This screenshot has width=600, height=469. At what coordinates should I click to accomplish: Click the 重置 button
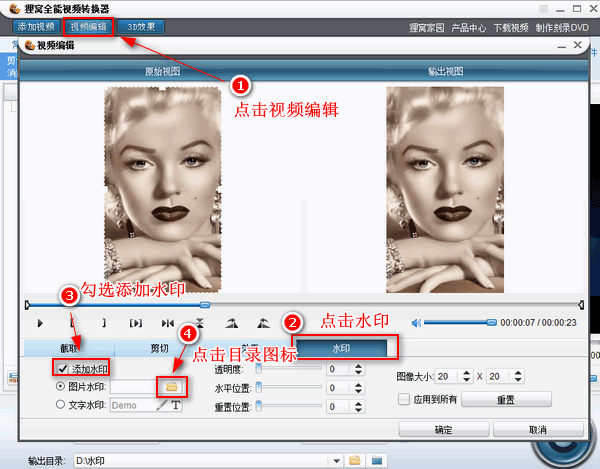pos(506,400)
